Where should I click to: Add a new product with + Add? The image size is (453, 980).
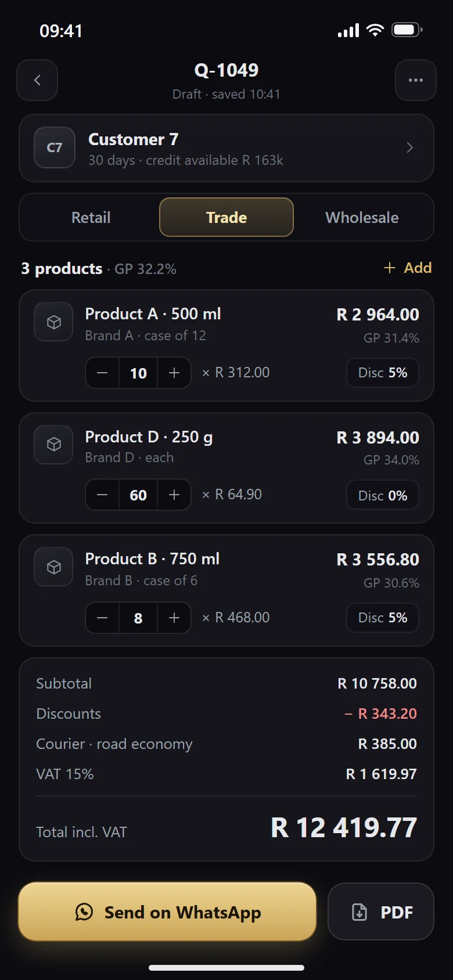(408, 268)
